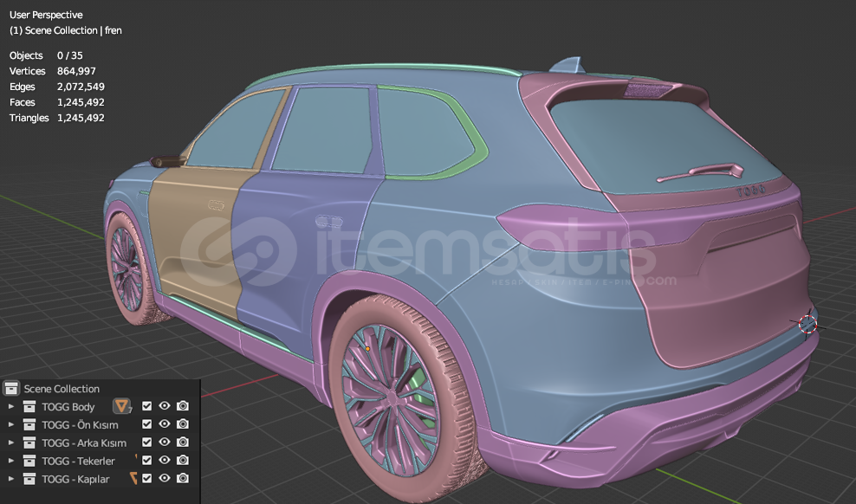Click the TOGG - Ön Kısım collection icon
Screen dimensions: 856x504
coord(29,425)
